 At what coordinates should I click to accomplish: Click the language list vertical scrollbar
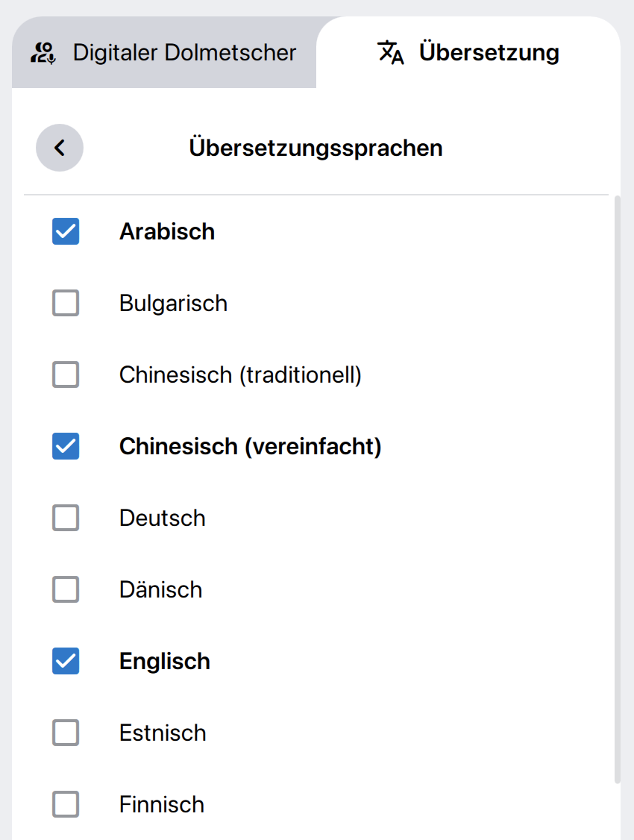pyautogui.click(x=617, y=489)
